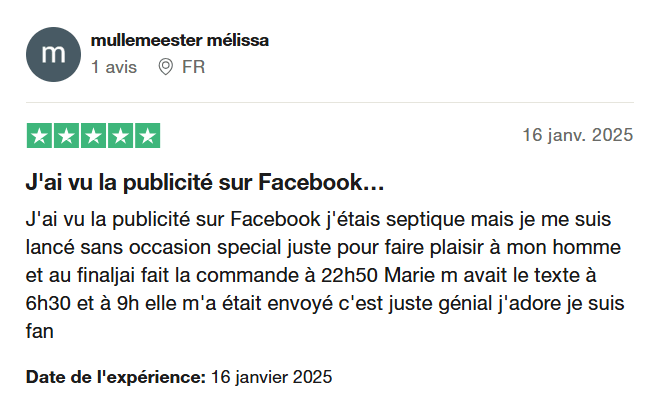This screenshot has width=661, height=403.
Task: Open mullemeester mélissa's reviewer profile
Action: pyautogui.click(x=179, y=41)
